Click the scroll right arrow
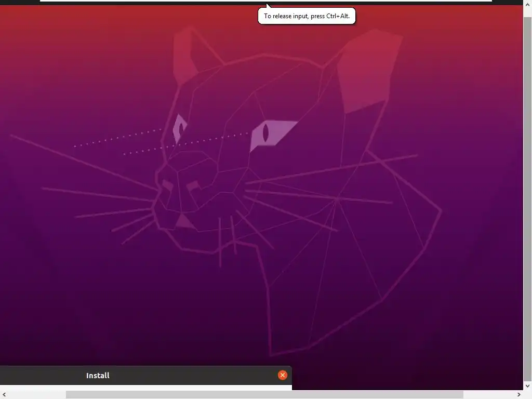The image size is (532, 399). 519,395
